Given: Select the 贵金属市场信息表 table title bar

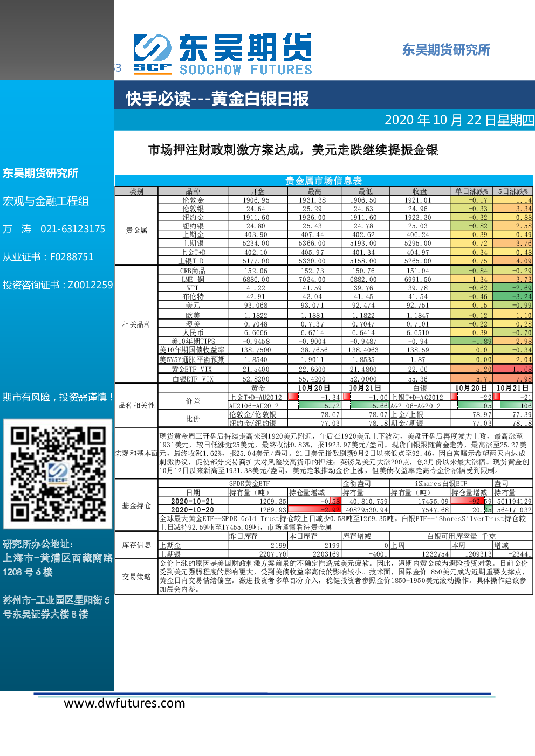Looking at the screenshot, I should tap(324, 181).
